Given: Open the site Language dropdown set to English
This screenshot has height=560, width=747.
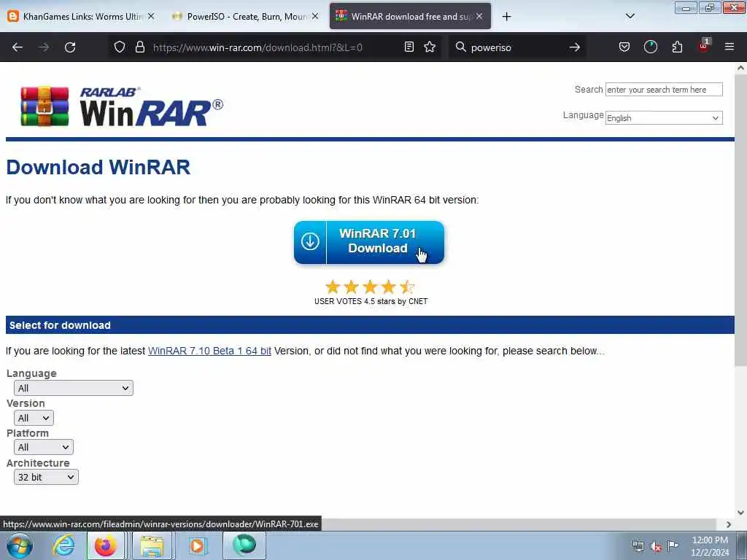Looking at the screenshot, I should tap(664, 117).
